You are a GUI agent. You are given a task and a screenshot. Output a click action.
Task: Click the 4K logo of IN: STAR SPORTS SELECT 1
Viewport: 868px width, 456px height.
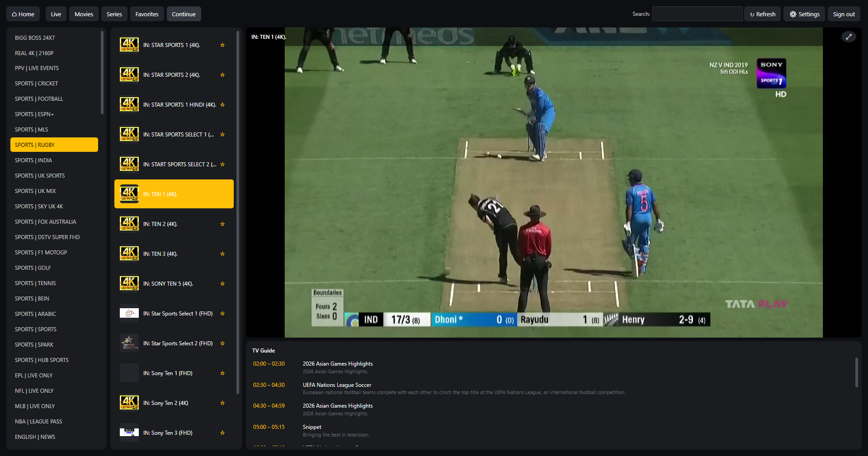click(129, 135)
